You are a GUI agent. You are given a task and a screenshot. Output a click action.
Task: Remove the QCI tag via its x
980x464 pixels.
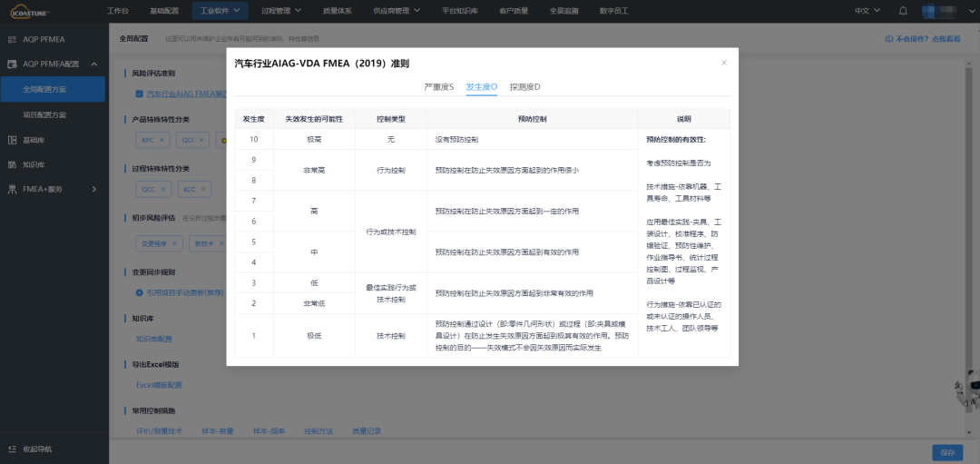pos(203,140)
